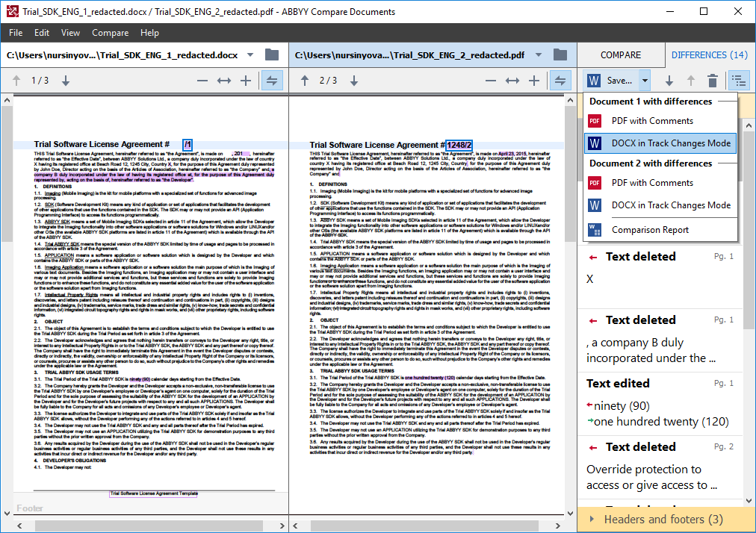The image size is (756, 533).
Task: Collapse the Save dropdown arrow
Action: (645, 81)
